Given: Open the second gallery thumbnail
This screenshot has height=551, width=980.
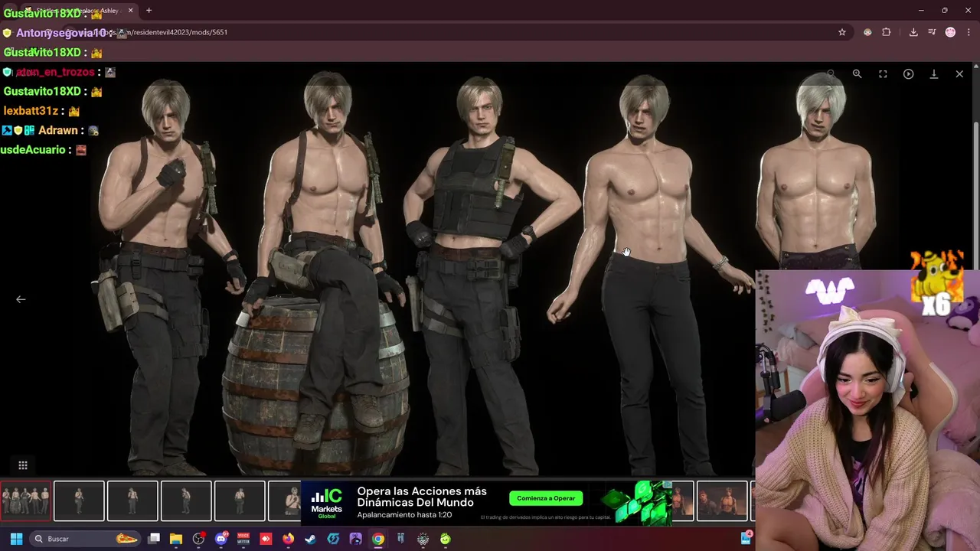Looking at the screenshot, I should tap(79, 501).
